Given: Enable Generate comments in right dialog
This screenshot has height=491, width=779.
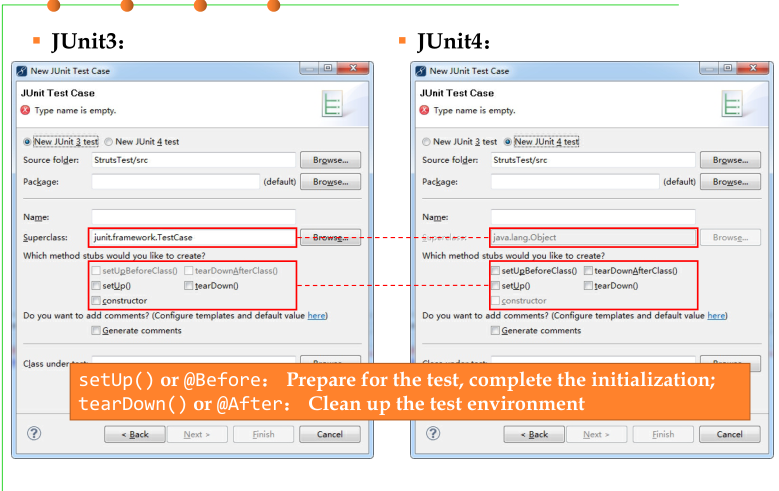Looking at the screenshot, I should [x=495, y=330].
